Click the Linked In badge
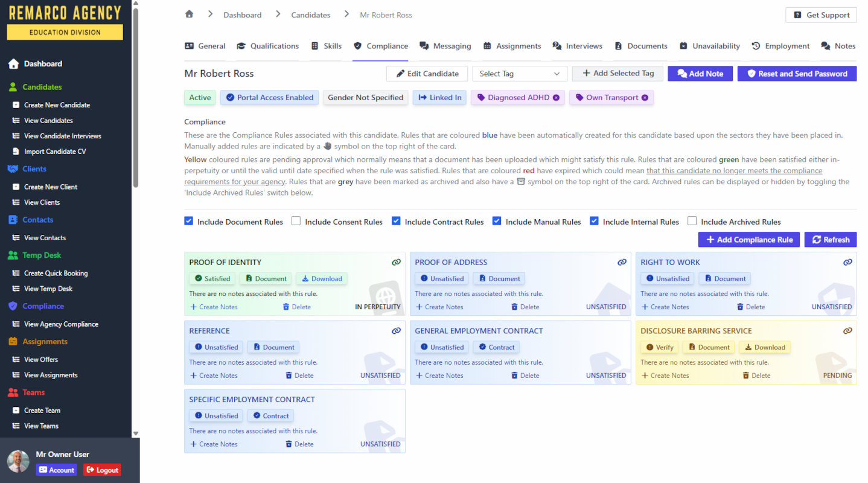This screenshot has height=483, width=868. (439, 98)
